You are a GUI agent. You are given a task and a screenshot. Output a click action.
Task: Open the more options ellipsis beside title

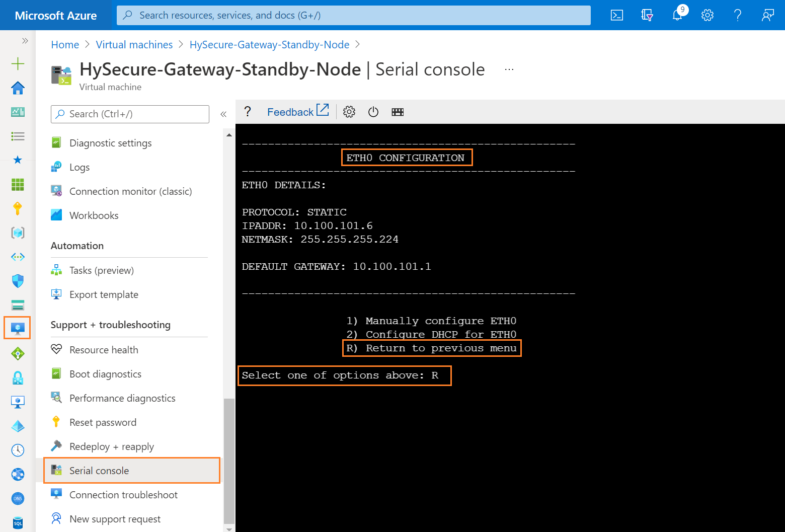(509, 69)
